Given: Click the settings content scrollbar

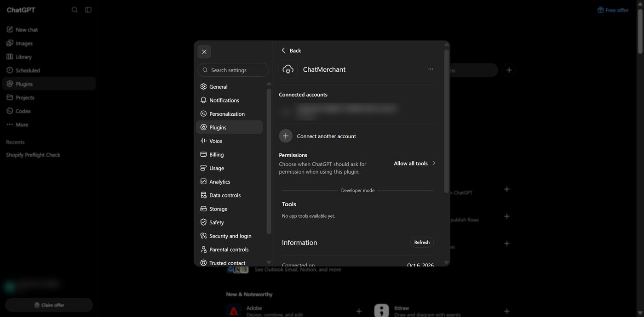Looking at the screenshot, I should (x=446, y=121).
